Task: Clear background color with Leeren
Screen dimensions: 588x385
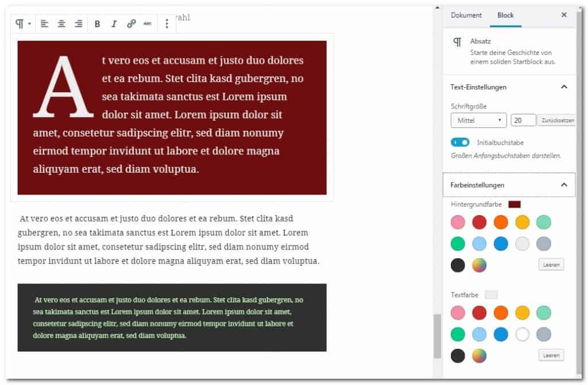Action: tap(551, 265)
